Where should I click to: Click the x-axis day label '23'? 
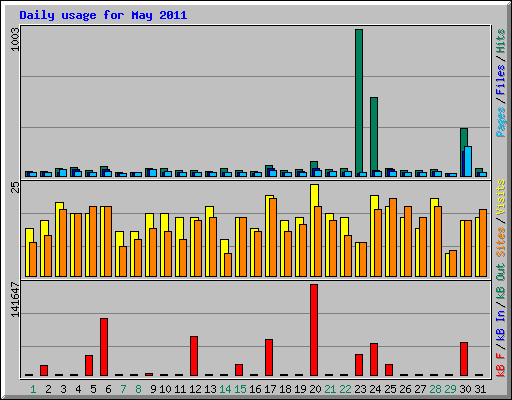[x=360, y=389]
